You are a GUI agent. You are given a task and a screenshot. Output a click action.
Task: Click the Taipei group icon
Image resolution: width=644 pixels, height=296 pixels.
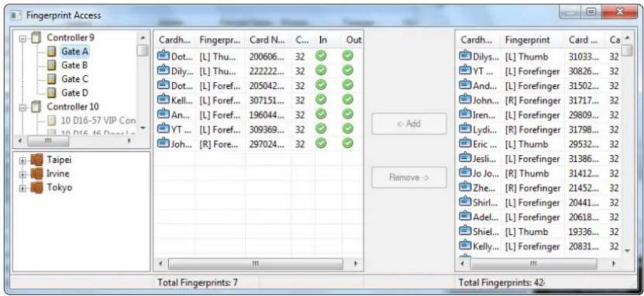click(37, 160)
